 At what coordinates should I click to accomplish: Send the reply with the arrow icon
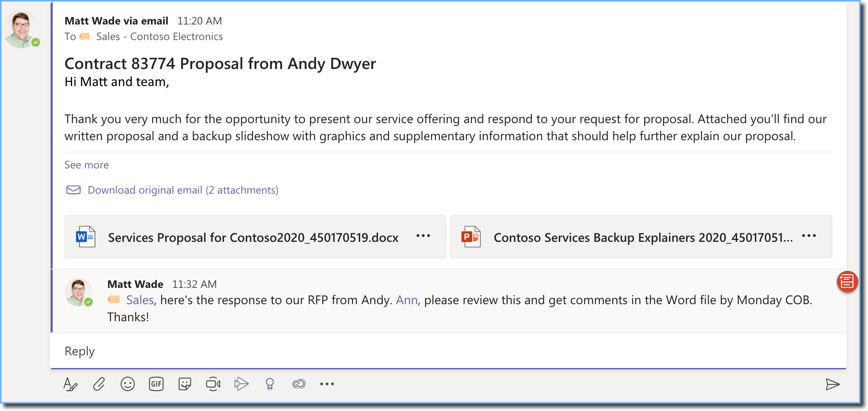point(832,384)
